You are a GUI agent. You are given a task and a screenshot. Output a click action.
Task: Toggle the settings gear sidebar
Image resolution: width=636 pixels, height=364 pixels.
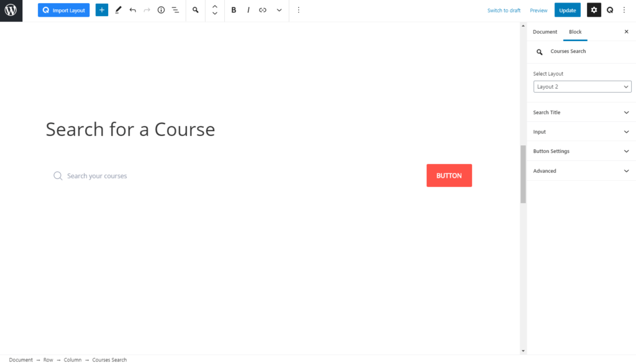click(x=594, y=10)
